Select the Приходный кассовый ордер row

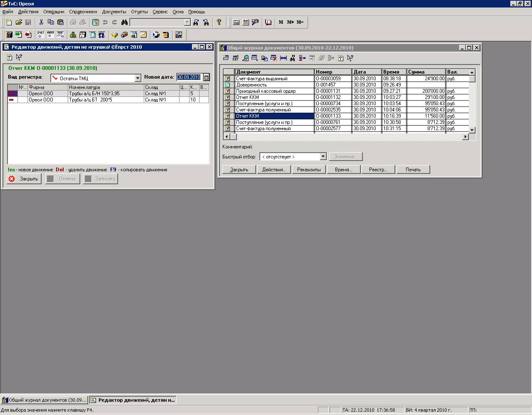[346, 91]
